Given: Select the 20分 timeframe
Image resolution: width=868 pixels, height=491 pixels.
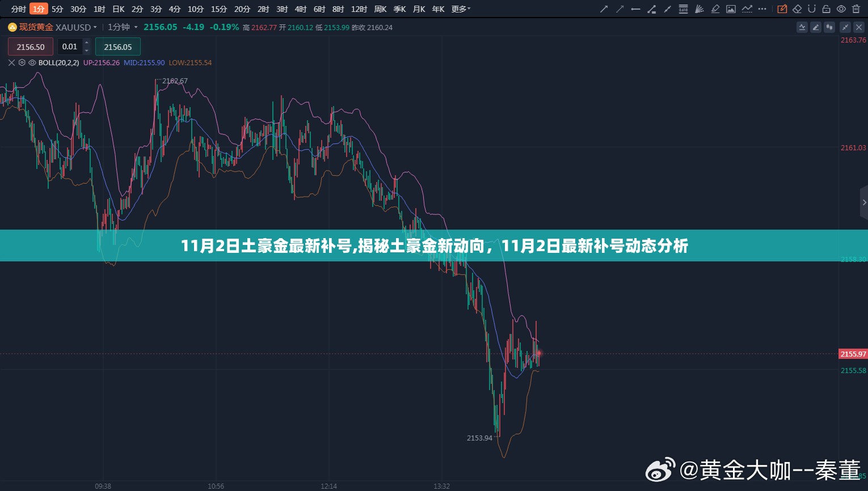Looking at the screenshot, I should point(242,9).
